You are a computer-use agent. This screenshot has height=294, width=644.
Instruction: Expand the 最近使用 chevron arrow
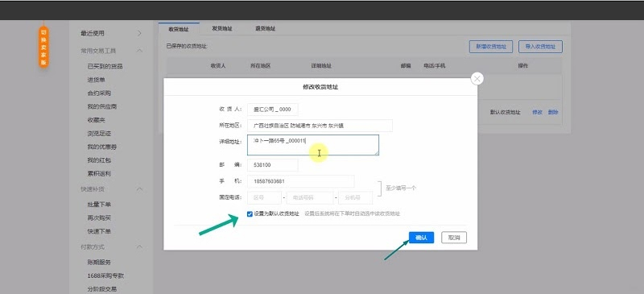pos(139,33)
